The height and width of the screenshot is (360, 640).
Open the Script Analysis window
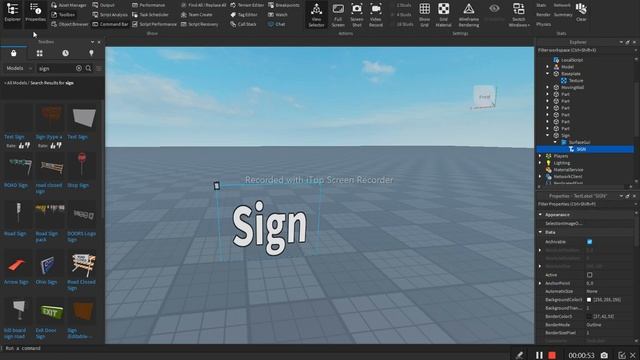tap(110, 15)
